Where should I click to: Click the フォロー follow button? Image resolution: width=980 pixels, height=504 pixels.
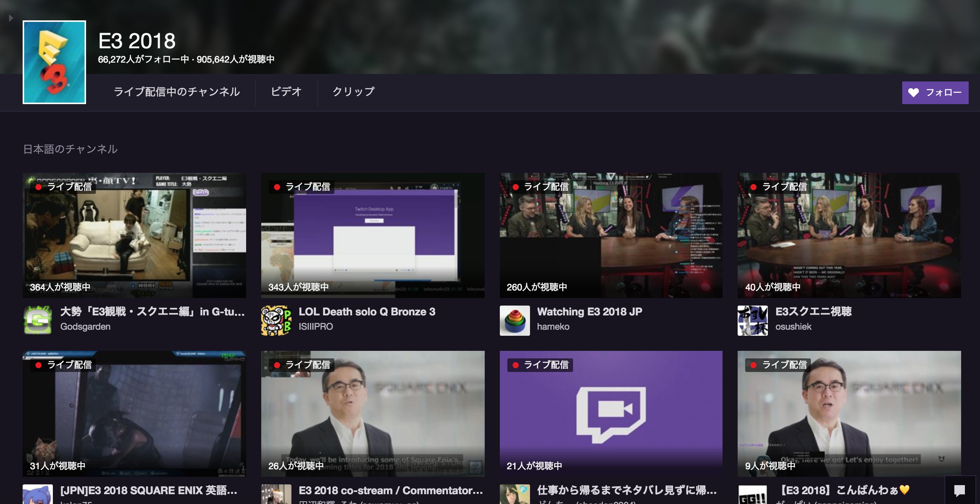935,92
